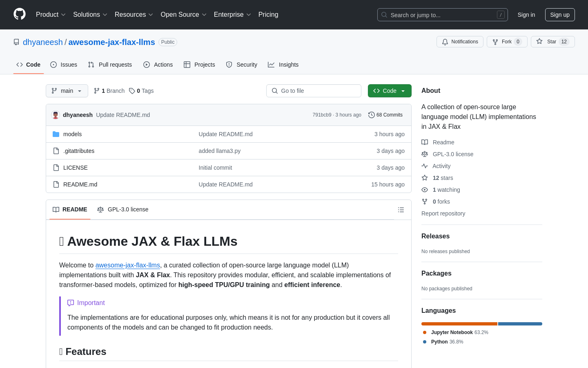Click the branch icon beside 1 Branch

97,91
